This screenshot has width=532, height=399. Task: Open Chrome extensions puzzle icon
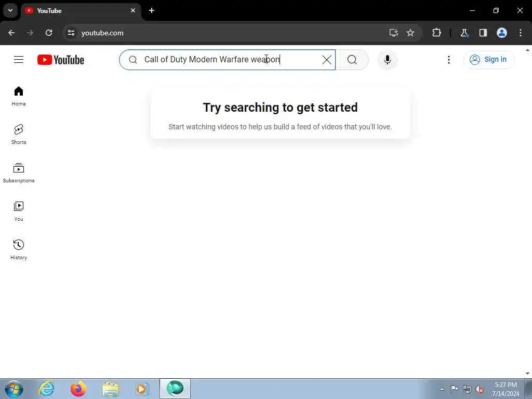436,33
